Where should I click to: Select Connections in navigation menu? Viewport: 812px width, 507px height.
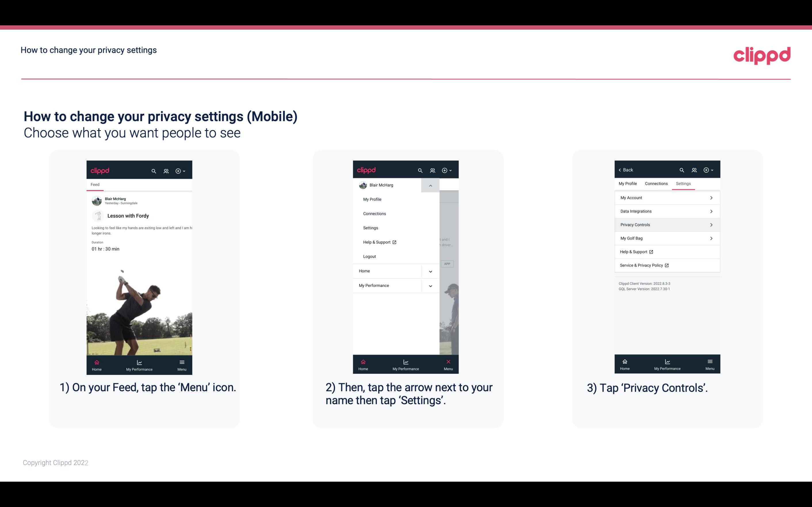point(375,213)
